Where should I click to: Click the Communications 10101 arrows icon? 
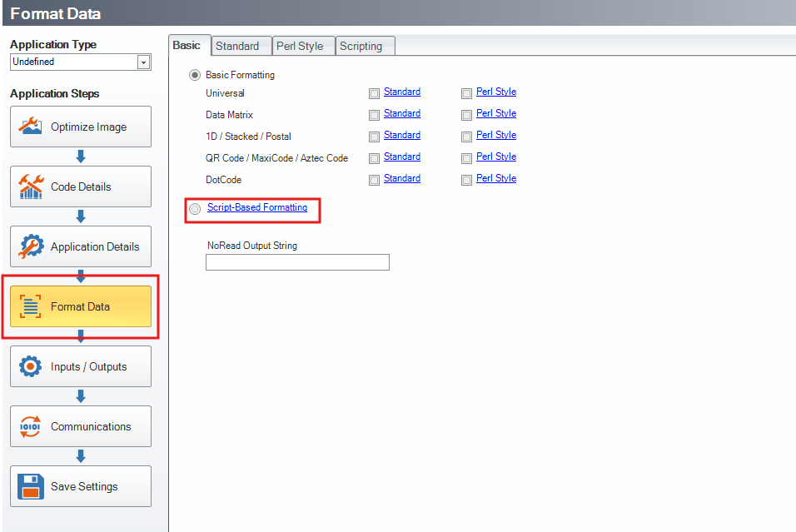(30, 426)
